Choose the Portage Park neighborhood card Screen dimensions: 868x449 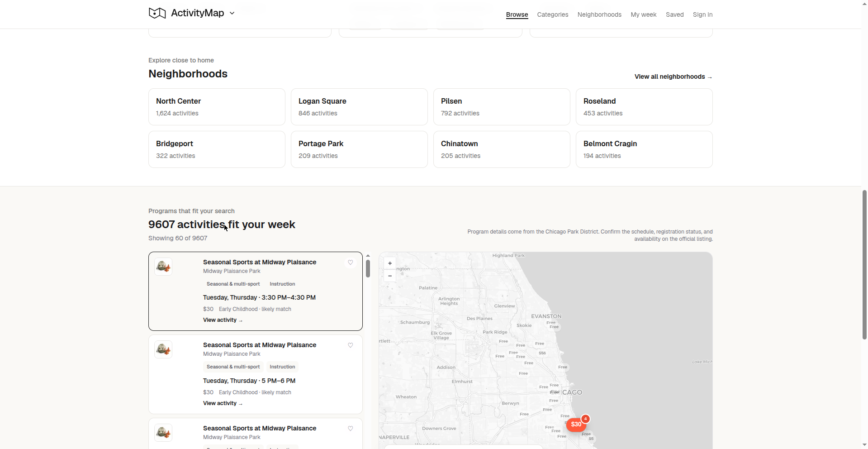tap(359, 149)
